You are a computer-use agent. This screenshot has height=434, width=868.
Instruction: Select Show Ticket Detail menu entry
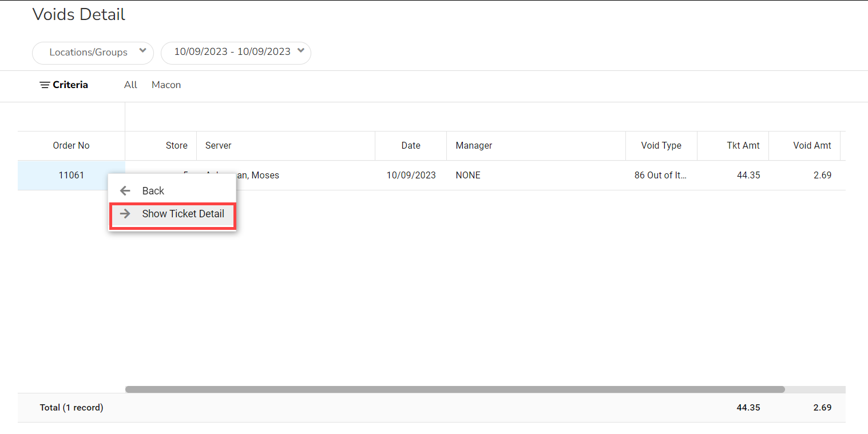pos(183,214)
